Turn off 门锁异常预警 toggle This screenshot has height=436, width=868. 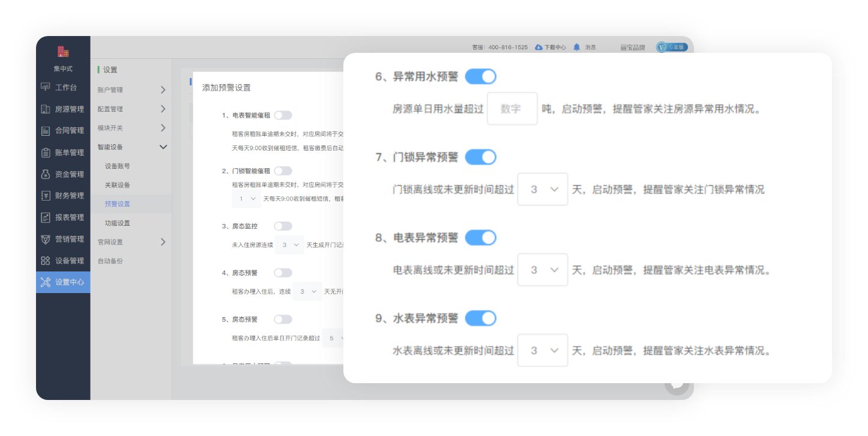tap(480, 157)
